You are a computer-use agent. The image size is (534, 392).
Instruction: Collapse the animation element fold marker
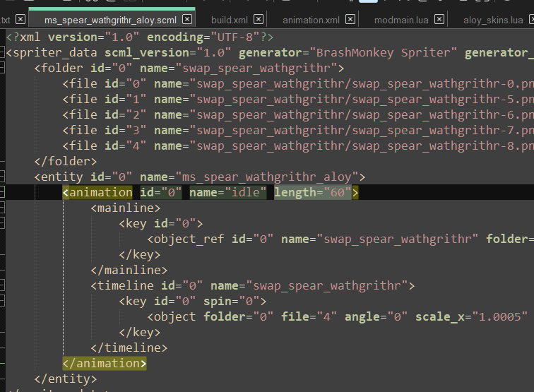tap(2, 192)
